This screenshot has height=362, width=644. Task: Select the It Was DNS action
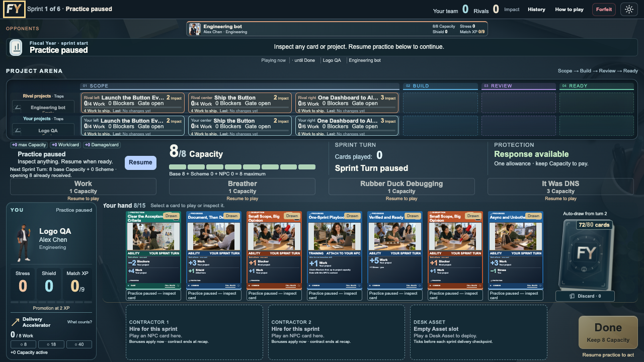tap(560, 187)
